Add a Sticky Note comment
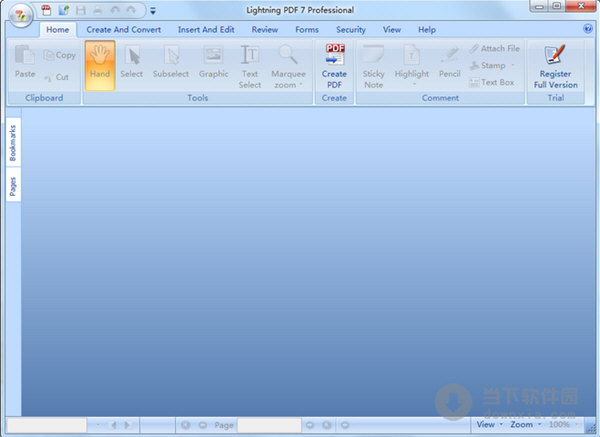 point(373,66)
